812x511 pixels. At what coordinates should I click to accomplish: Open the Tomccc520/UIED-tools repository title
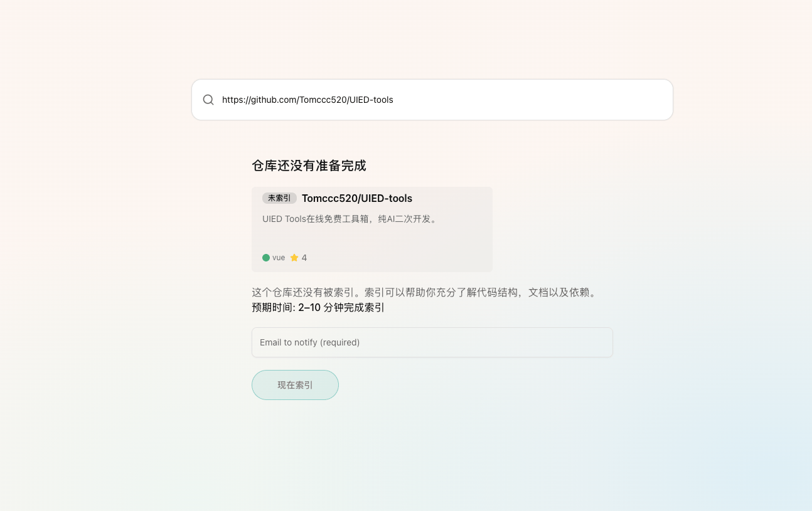click(357, 198)
